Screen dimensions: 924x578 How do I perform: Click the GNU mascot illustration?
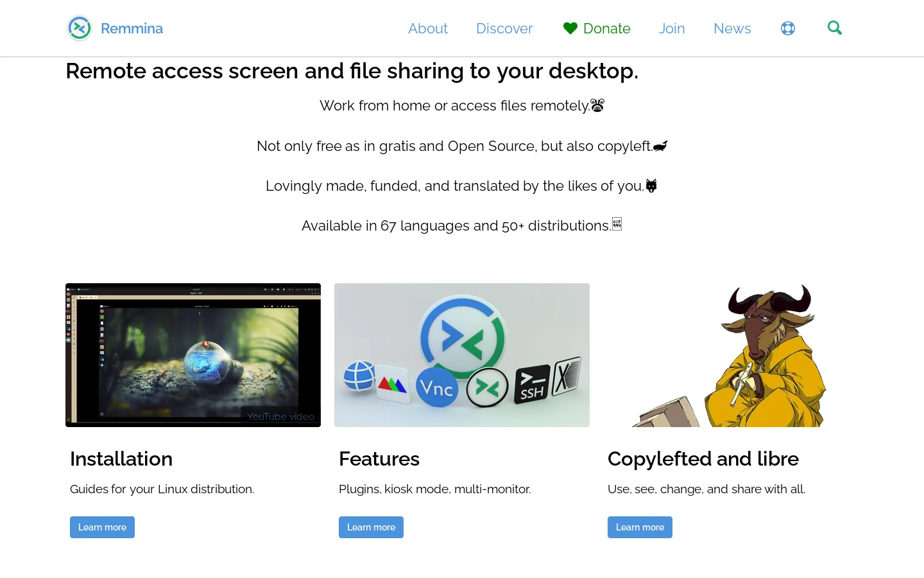point(730,355)
